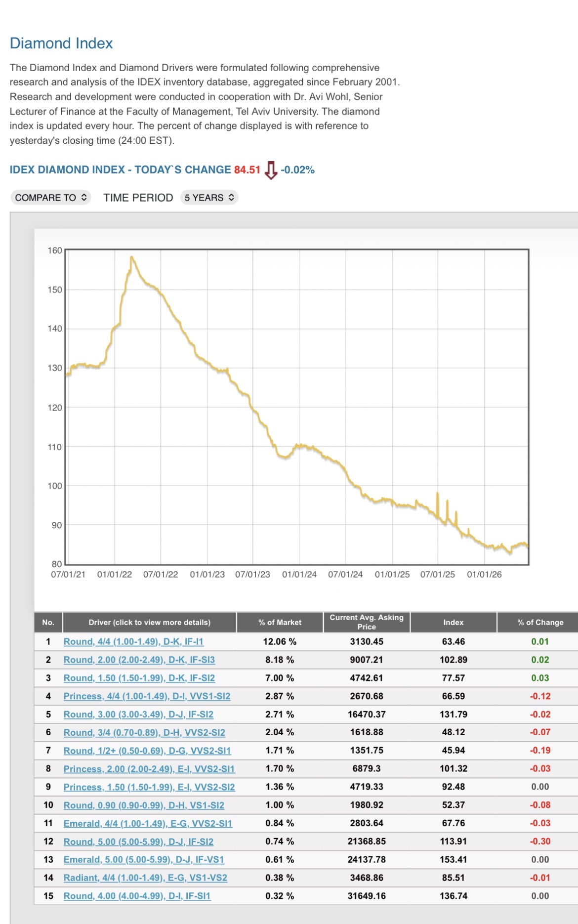Click the 24137.78 asking price cell
Screen dimensions: 578x924
tap(367, 860)
